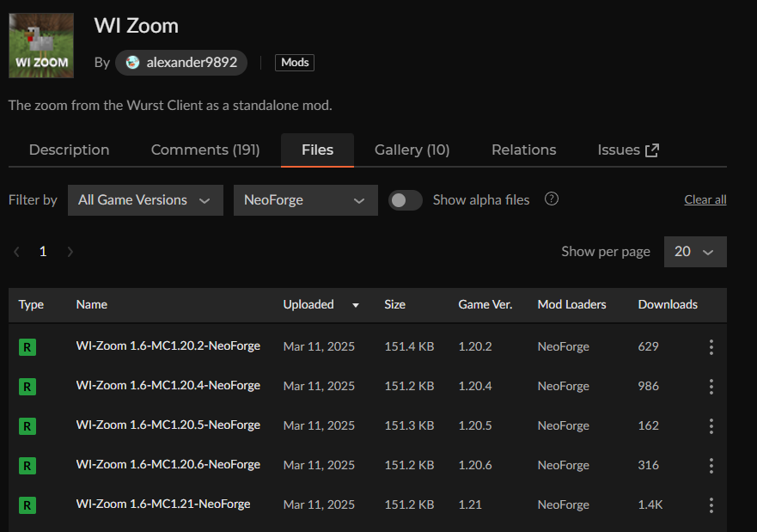Open the three-dot menu for the 1.20.4 file
The height and width of the screenshot is (532, 757).
pyautogui.click(x=711, y=387)
